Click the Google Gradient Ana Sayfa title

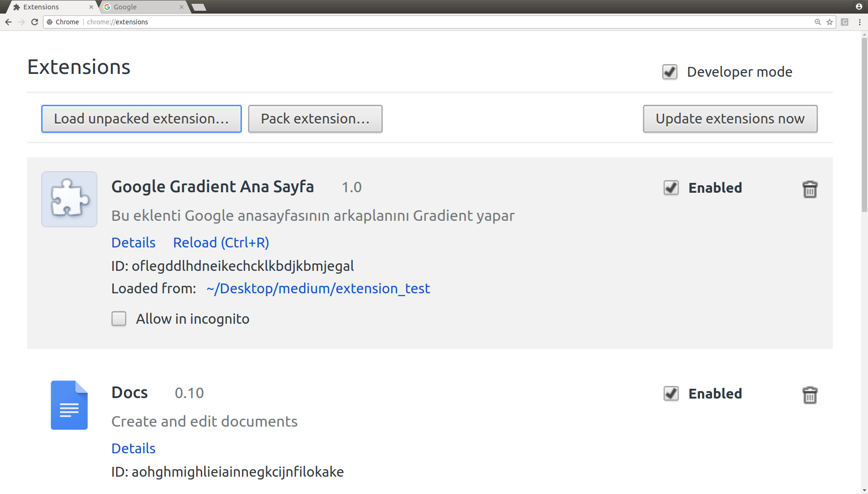point(213,186)
